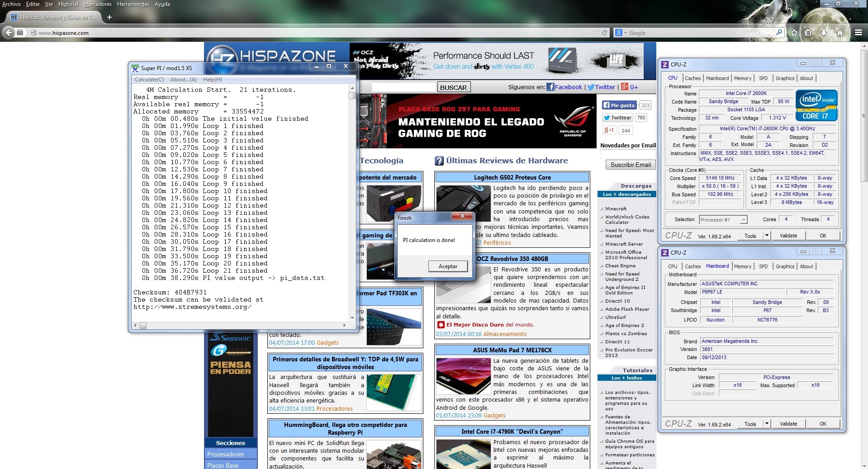
Task: Switch to Memory tab in upper CPU-Z window
Action: point(742,78)
